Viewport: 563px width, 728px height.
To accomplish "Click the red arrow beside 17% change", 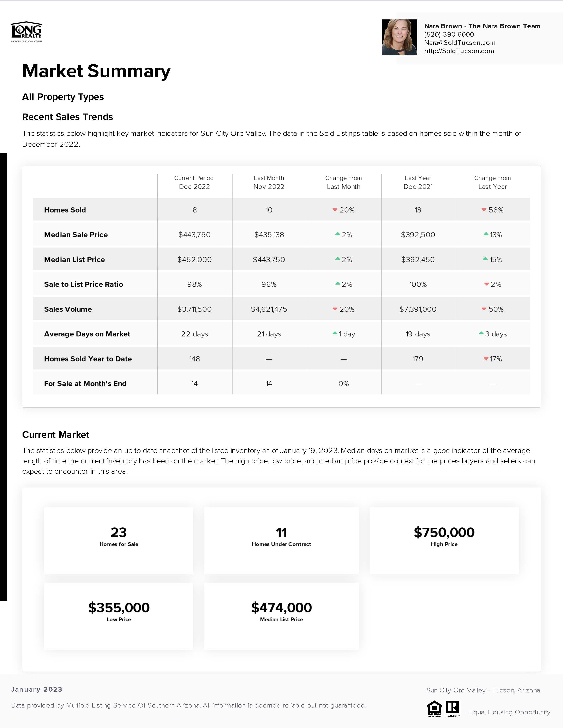I will (486, 359).
